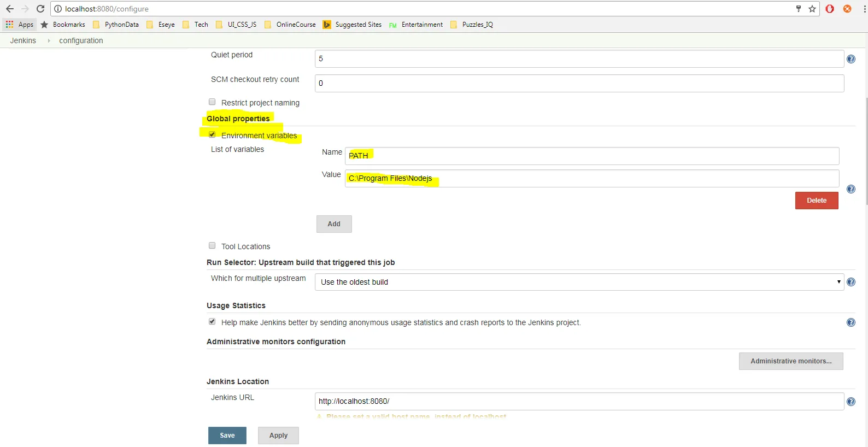Disable anonymous usage statistics checkbox
Screen dimensions: 868x447
tap(212, 322)
